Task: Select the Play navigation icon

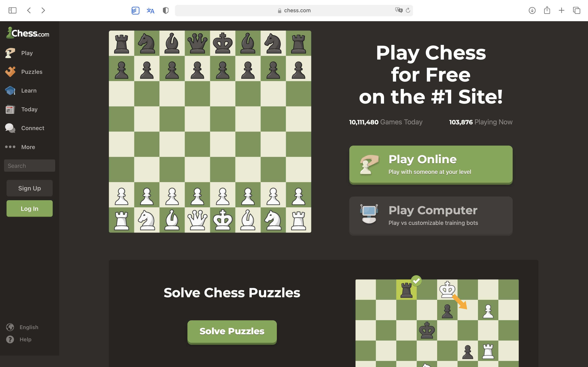Action: click(10, 53)
